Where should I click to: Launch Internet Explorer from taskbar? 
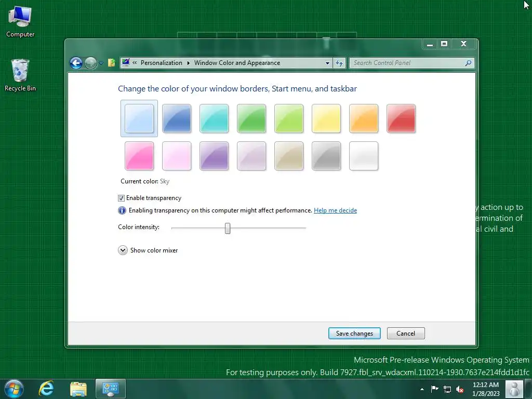(x=46, y=389)
